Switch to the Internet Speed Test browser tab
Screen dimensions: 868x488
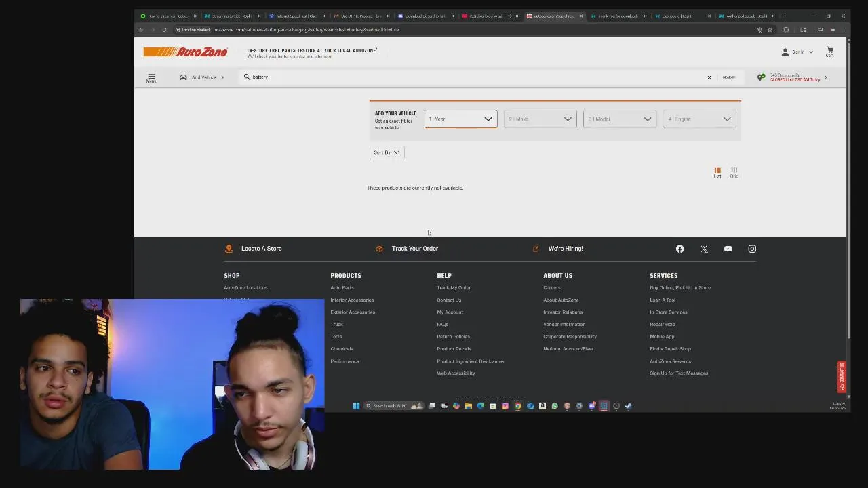click(297, 16)
